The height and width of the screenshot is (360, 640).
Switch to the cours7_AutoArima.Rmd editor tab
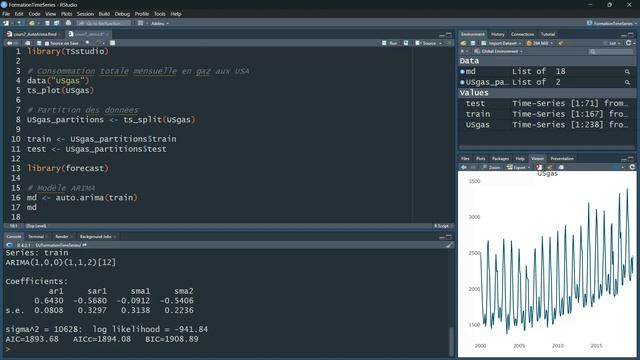(34, 34)
